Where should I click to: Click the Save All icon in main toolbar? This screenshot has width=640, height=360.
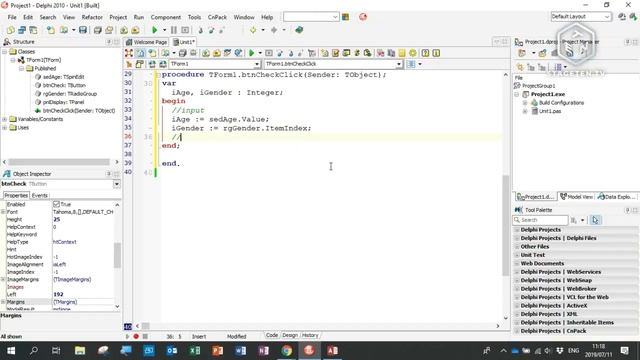pyautogui.click(x=98, y=30)
